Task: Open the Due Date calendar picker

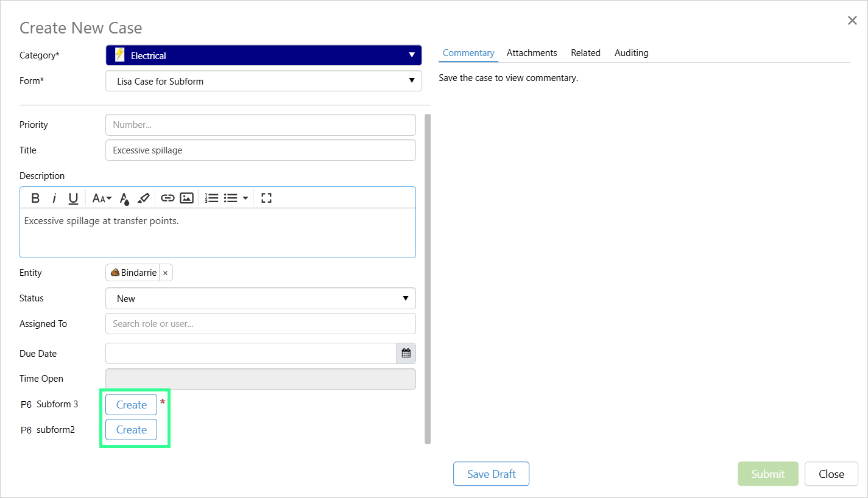Action: click(406, 353)
